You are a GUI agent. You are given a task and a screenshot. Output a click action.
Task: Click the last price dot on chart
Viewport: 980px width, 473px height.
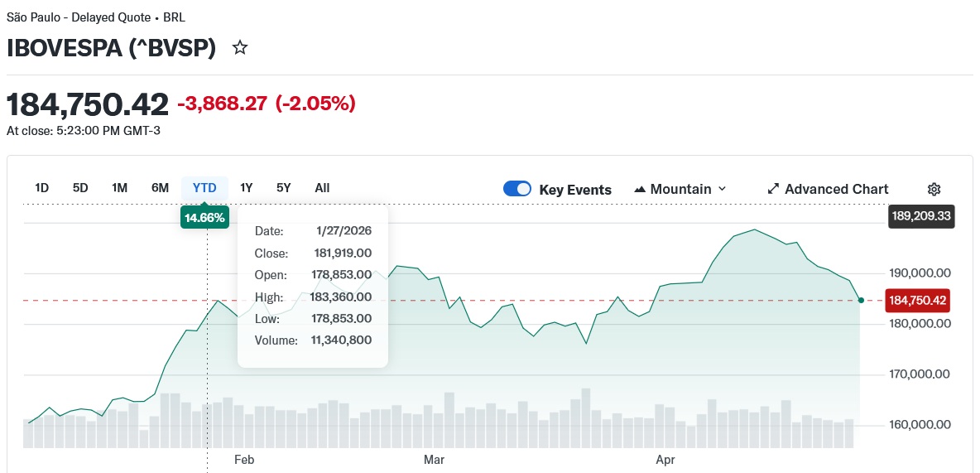coord(862,301)
